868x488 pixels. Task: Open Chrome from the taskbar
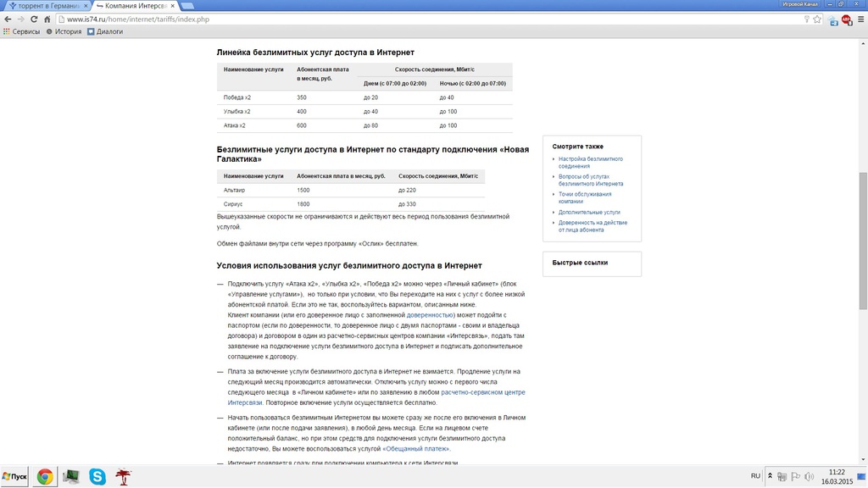click(45, 476)
